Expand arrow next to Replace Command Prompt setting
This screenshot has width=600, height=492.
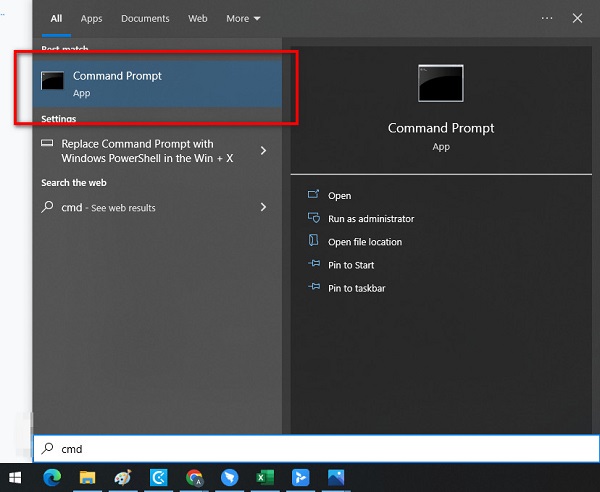tap(263, 151)
